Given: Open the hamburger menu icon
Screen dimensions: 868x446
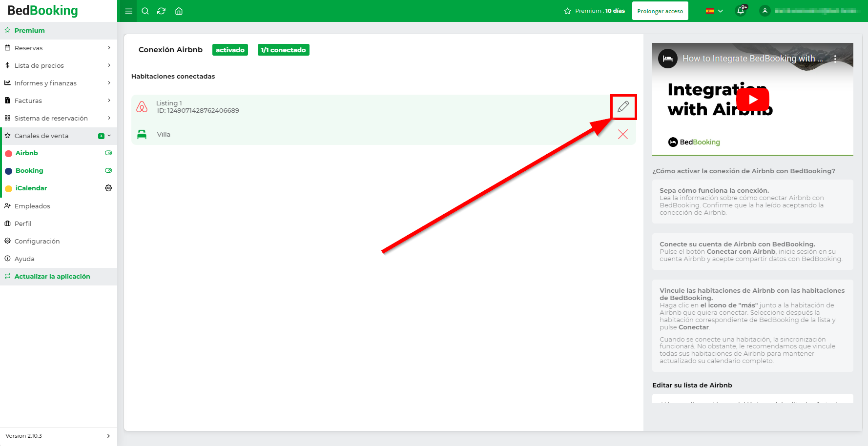Looking at the screenshot, I should 129,11.
